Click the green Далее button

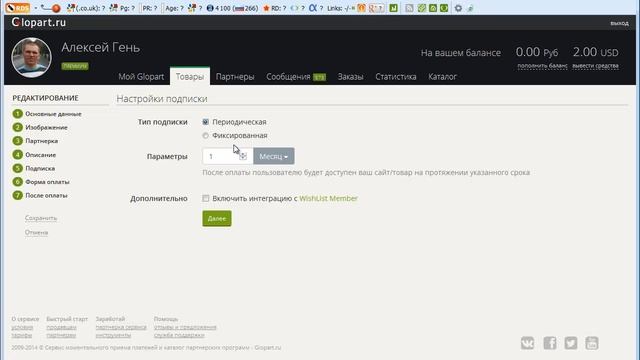point(217,218)
